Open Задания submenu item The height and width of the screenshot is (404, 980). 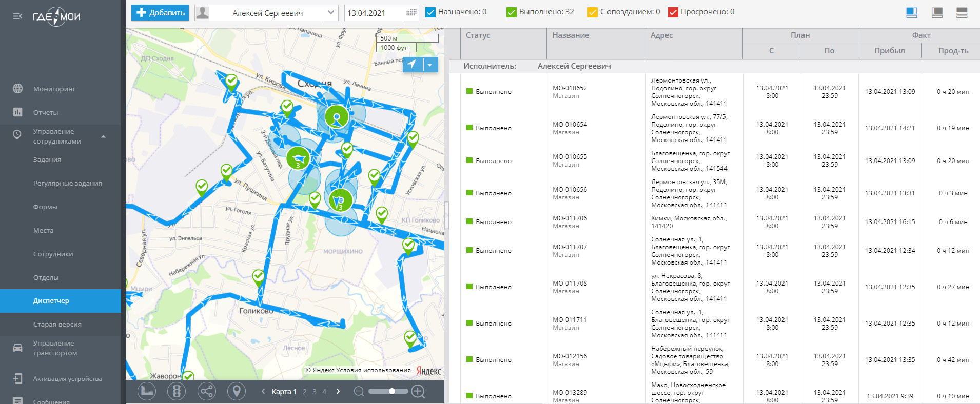[47, 159]
